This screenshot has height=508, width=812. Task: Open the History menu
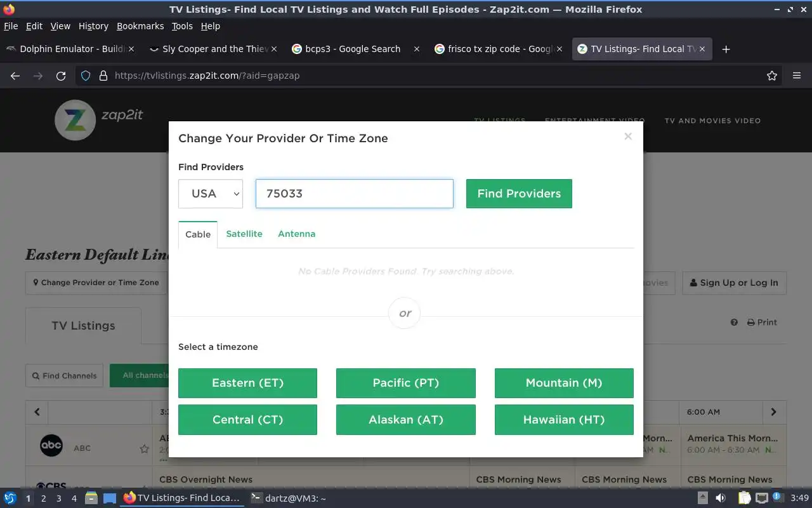[x=93, y=26]
